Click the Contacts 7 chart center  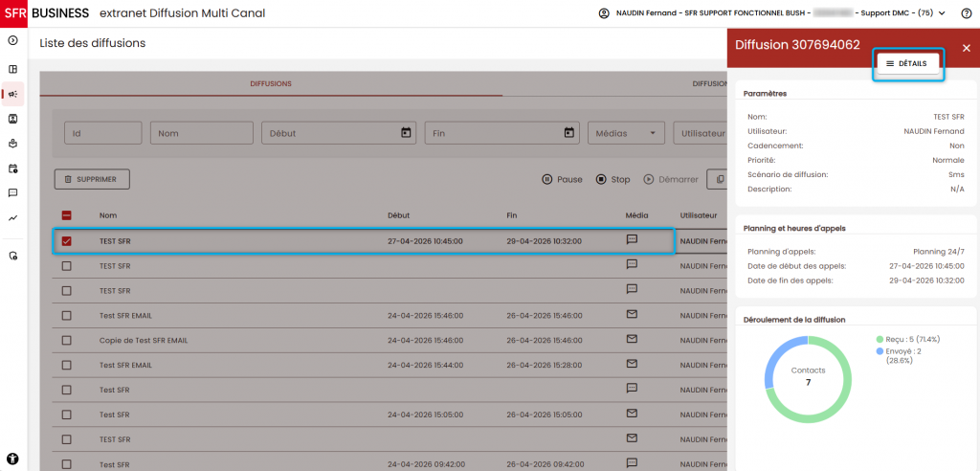808,376
